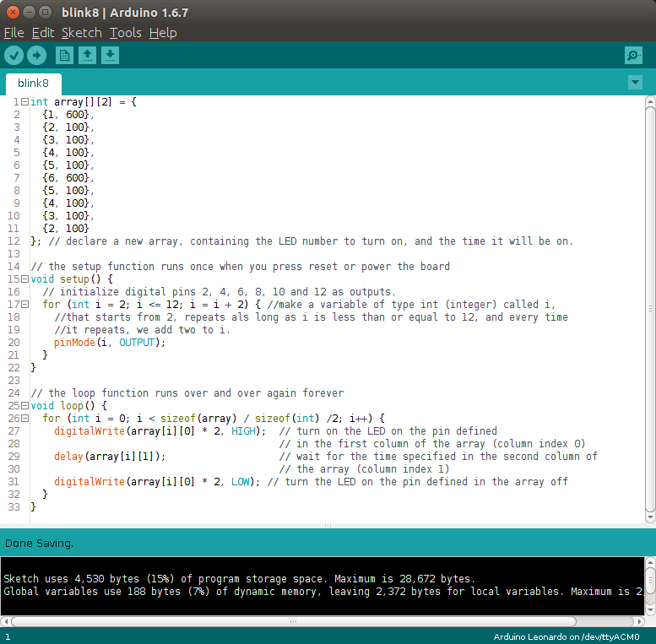Click the editor vertical scrollbar thumb
The image size is (656, 644).
click(x=650, y=310)
